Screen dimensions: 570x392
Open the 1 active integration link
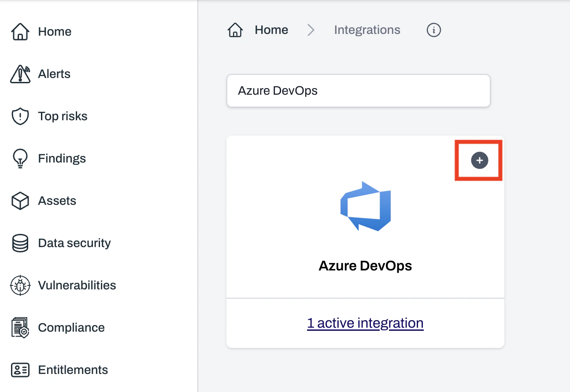pyautogui.click(x=365, y=323)
